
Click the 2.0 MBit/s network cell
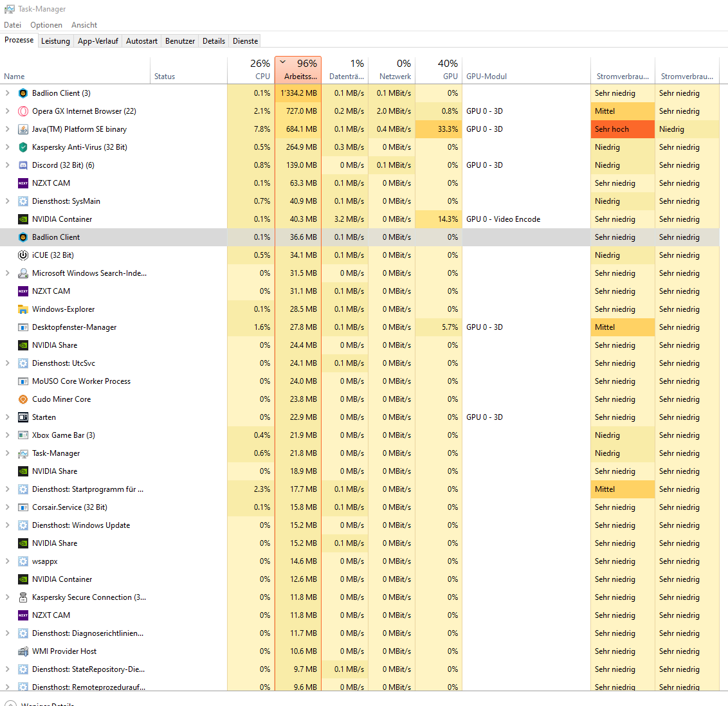392,111
